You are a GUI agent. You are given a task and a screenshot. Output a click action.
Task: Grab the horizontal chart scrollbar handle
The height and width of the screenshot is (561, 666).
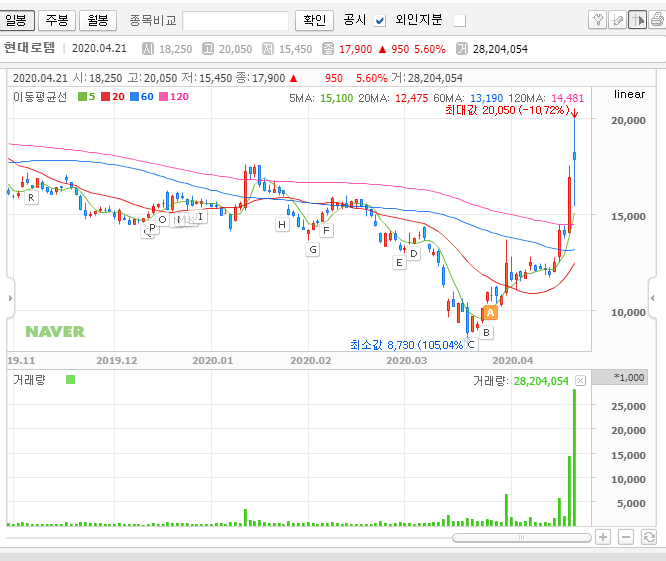coord(522,538)
